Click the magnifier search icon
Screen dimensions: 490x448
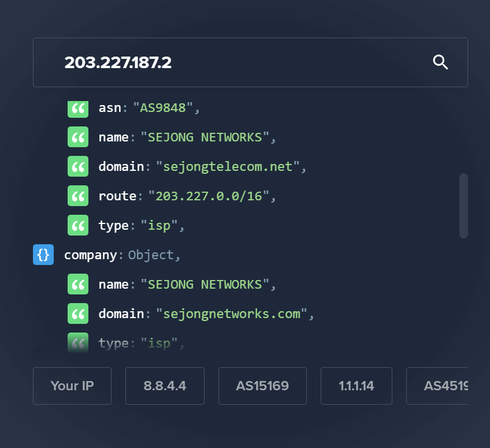click(x=440, y=62)
